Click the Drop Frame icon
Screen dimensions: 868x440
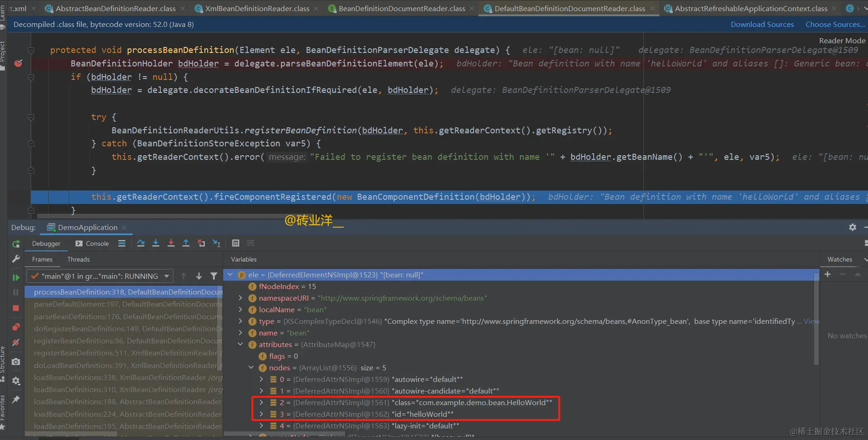coord(201,243)
